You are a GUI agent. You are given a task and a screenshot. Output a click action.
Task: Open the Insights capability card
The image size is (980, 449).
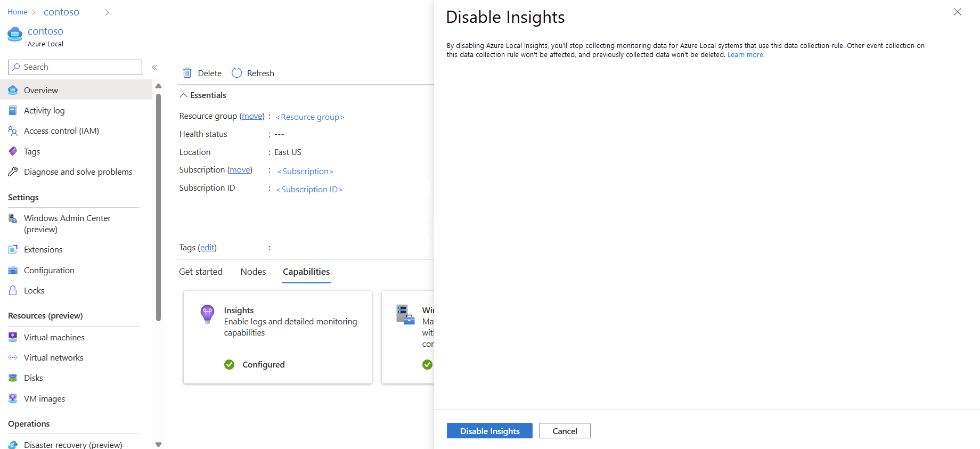pos(277,337)
